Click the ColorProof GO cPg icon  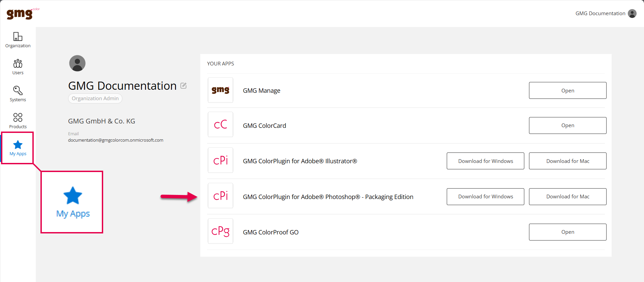pos(221,231)
